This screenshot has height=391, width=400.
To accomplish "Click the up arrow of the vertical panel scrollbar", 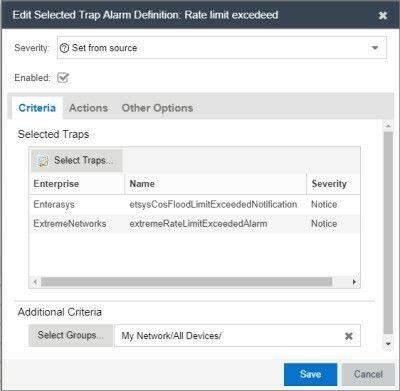I will tap(388, 126).
